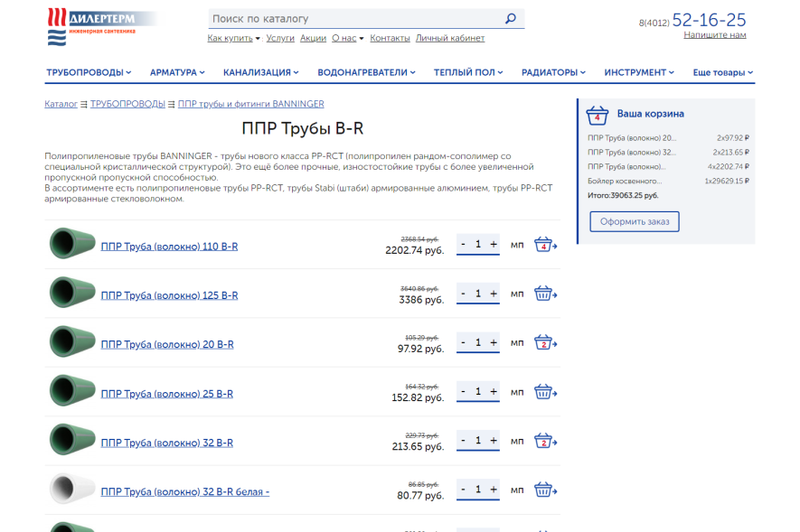Add ППР Труба 25 B-R to cart
The height and width of the screenshot is (532, 800).
pos(545,392)
